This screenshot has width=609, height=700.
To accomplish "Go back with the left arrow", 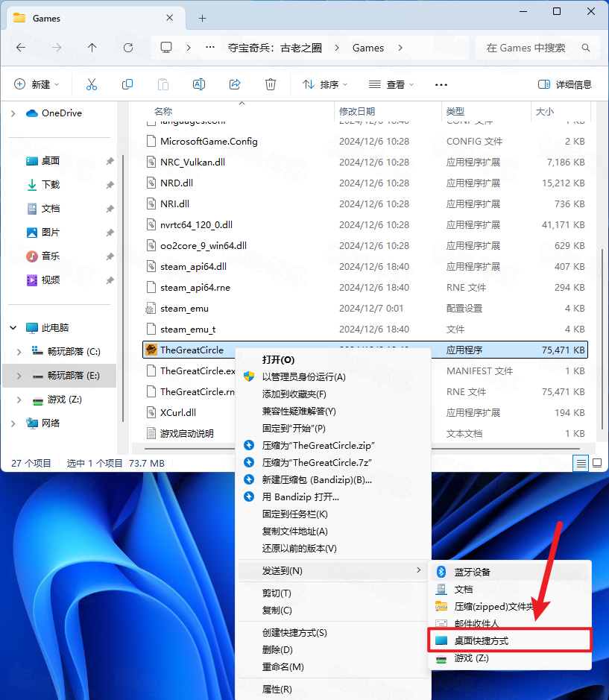I will (x=21, y=48).
